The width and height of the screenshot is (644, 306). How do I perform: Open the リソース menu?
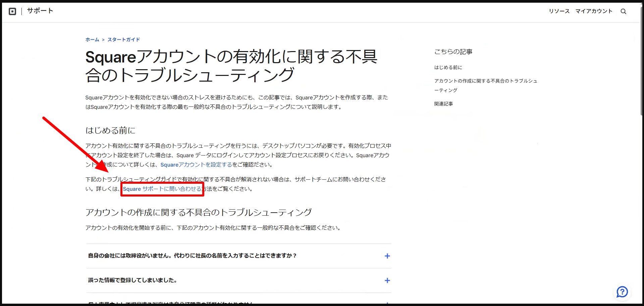(559, 11)
